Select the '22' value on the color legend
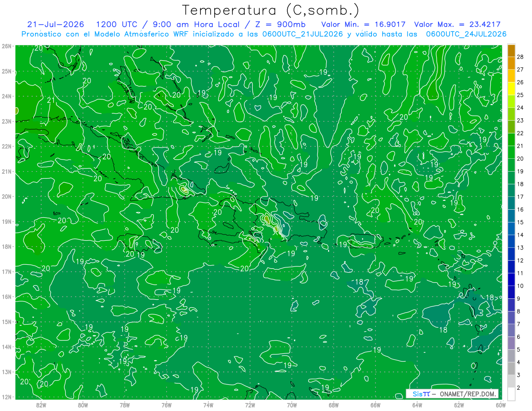 (520, 133)
